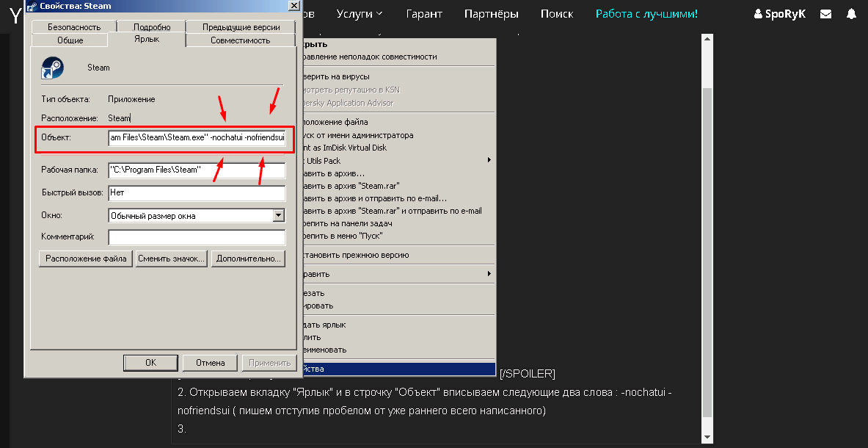The height and width of the screenshot is (448, 868).
Task: Expand the Utils Pack submenu arrow
Action: pos(489,160)
